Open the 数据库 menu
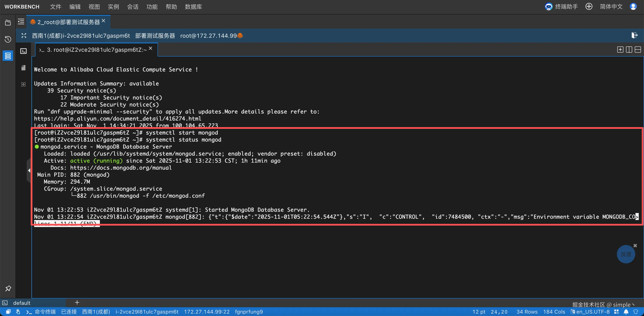This screenshot has height=316, width=644. point(193,7)
